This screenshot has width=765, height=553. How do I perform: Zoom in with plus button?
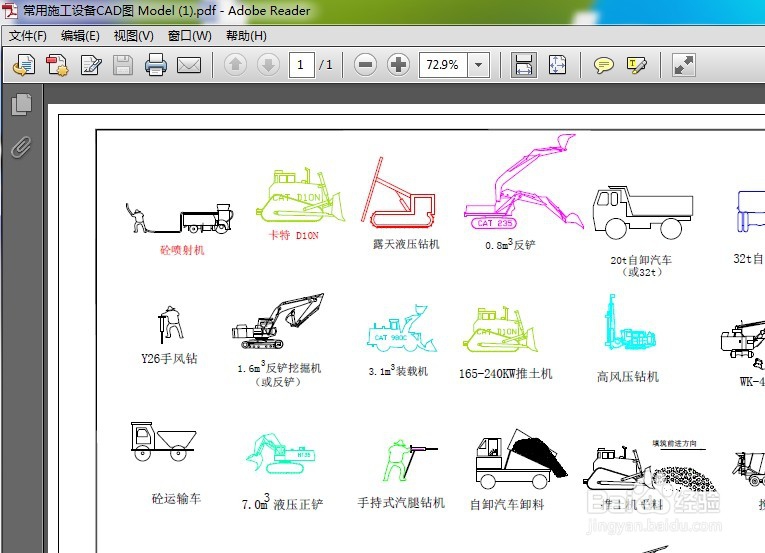click(x=398, y=64)
